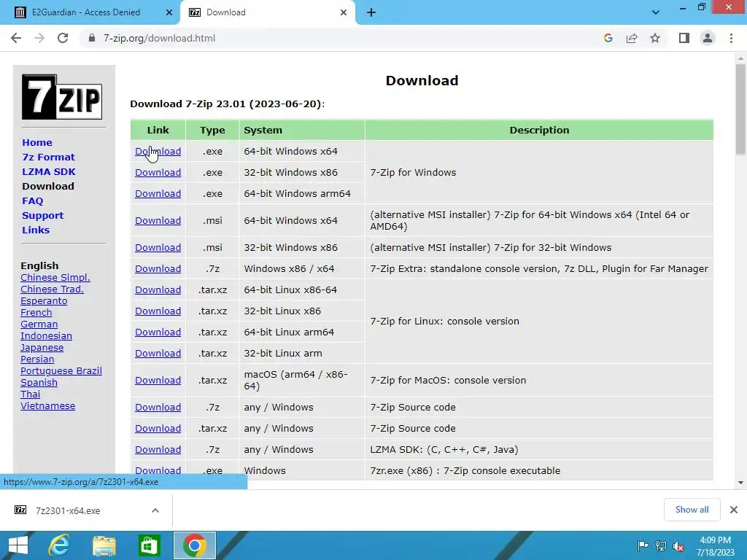Open downloaded 7z2301-x64.exe file

pyautogui.click(x=68, y=510)
